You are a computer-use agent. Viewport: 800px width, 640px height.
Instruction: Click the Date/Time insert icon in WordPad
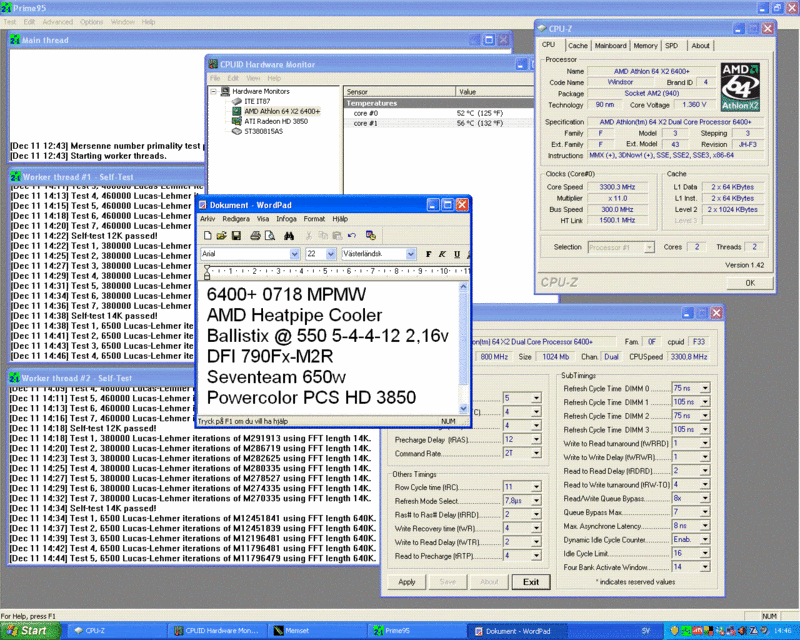371,235
